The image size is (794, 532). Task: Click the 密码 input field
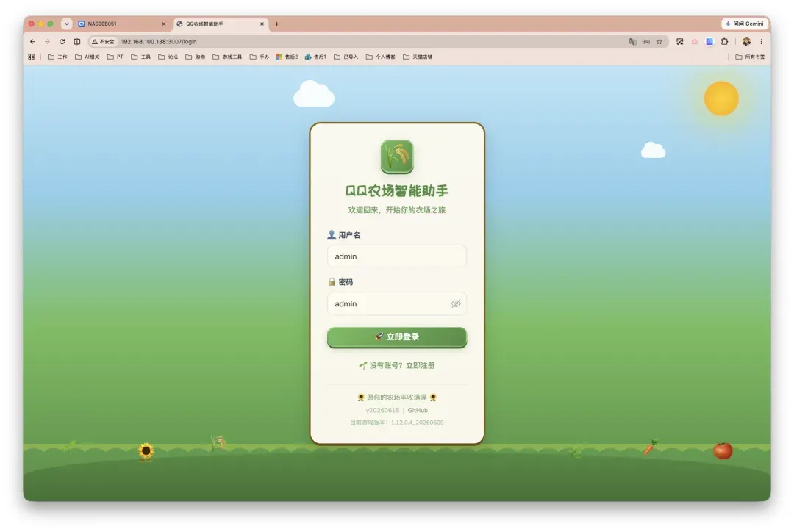coord(397,303)
